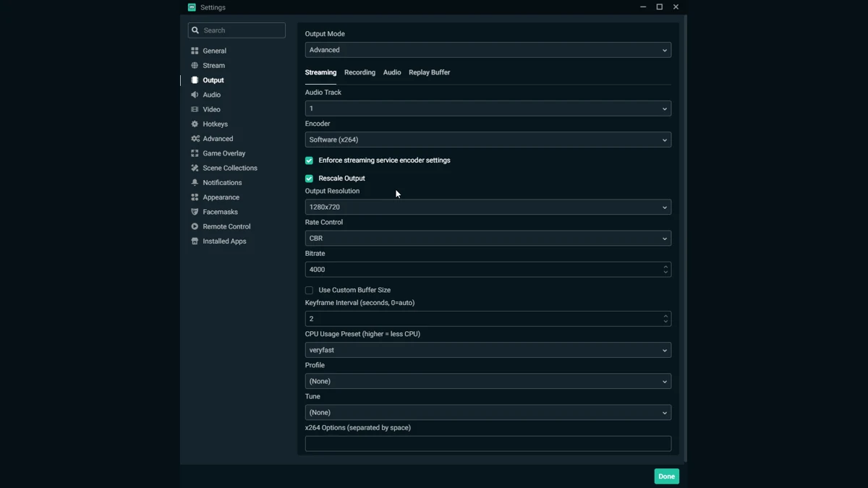Open the Output Resolution dropdown
This screenshot has height=488, width=868.
pos(488,207)
